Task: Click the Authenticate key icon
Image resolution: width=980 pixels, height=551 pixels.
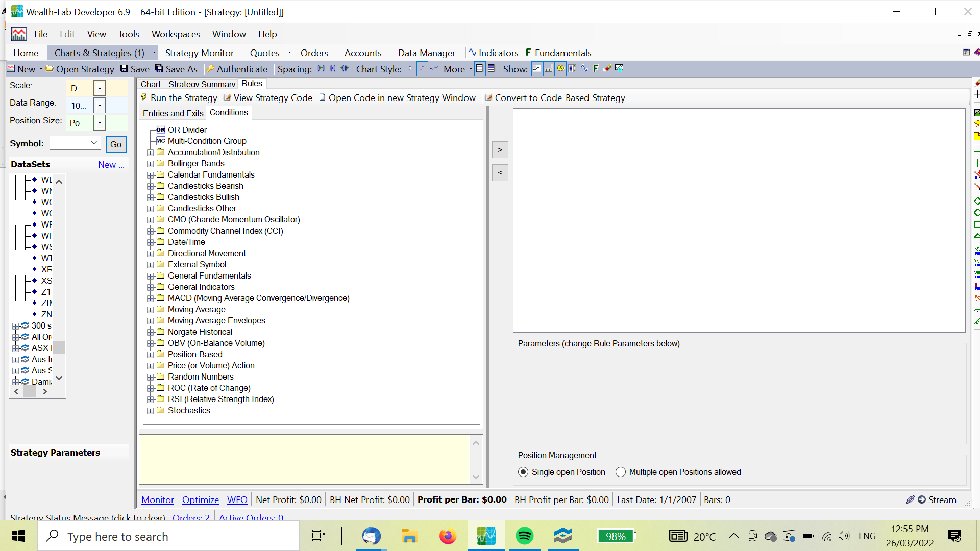Action: (x=210, y=69)
